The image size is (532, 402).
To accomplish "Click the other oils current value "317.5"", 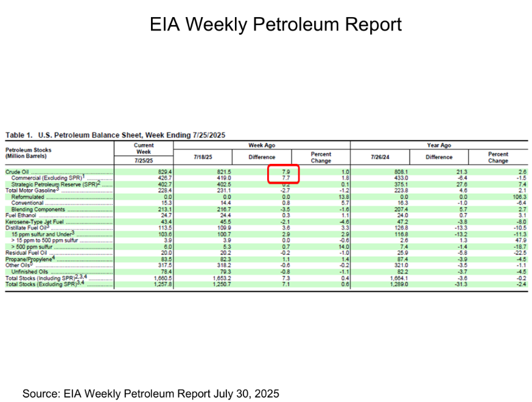I will coord(165,266).
